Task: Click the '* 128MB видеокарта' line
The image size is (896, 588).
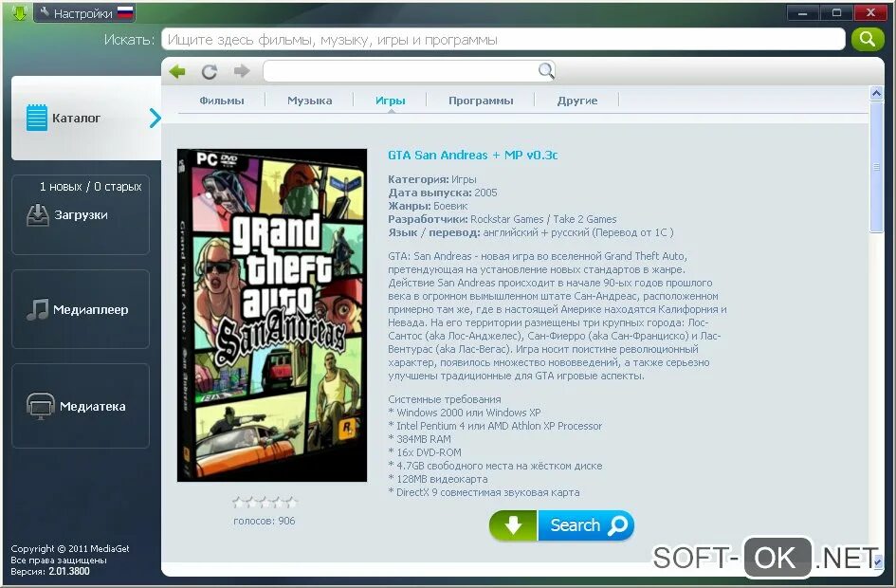Action: point(438,479)
